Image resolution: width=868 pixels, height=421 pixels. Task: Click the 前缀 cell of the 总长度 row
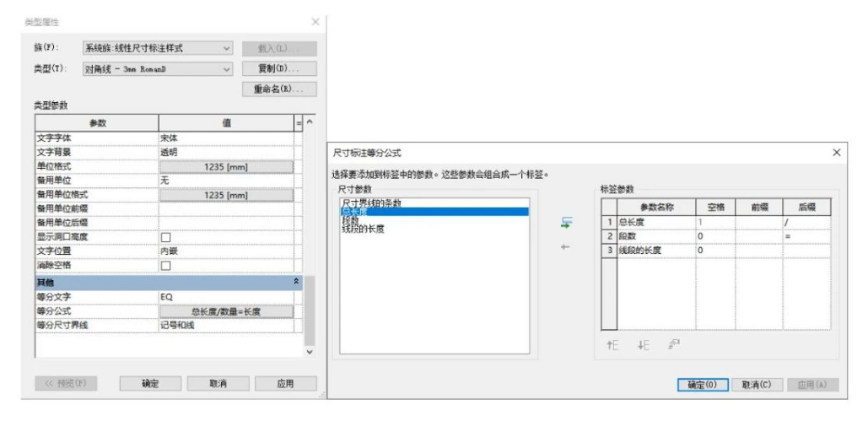point(759,222)
